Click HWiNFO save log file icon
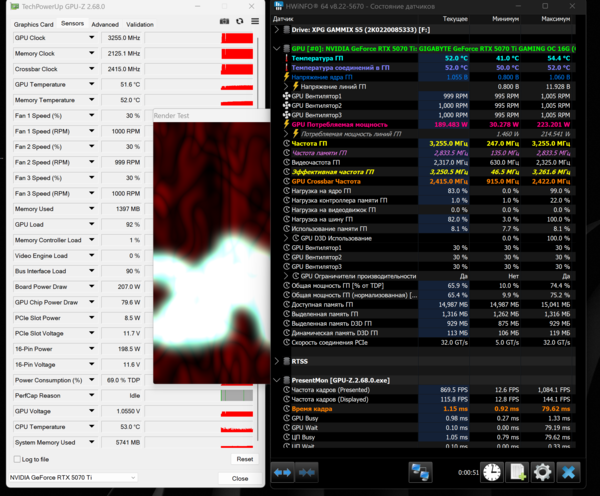600x496 pixels. point(517,472)
